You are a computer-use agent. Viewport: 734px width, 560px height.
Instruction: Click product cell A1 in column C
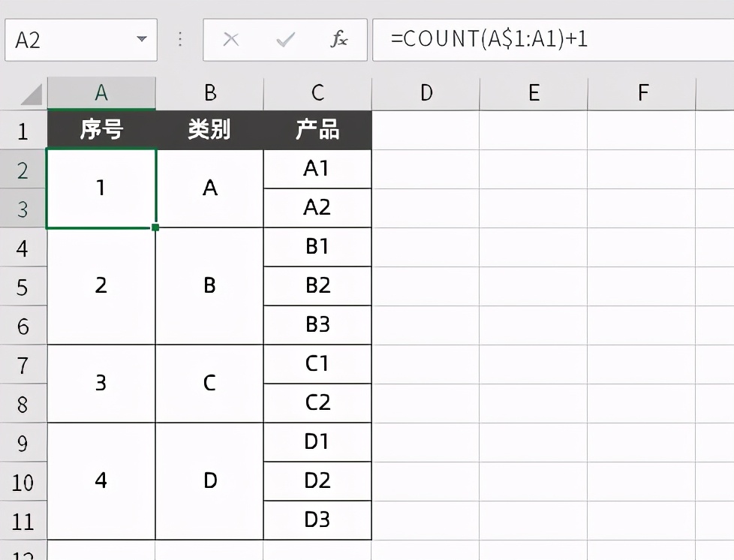[317, 169]
